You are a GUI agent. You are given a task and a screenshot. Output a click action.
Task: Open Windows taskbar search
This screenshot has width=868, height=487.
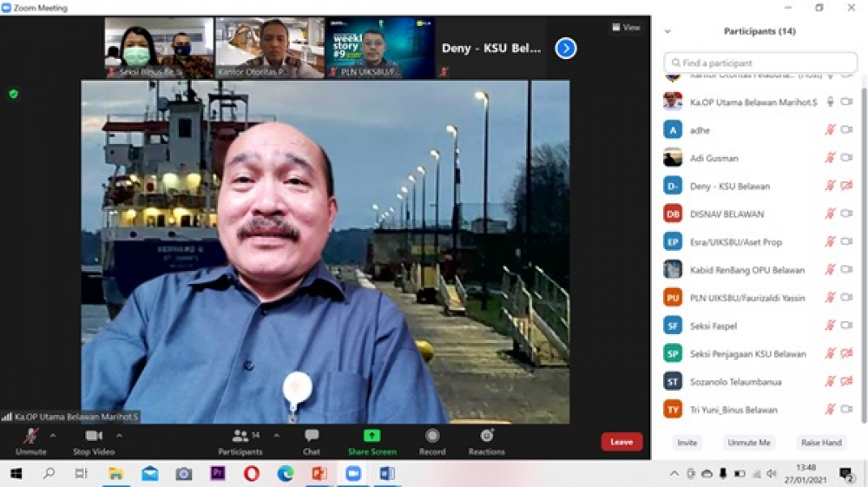coord(49,474)
